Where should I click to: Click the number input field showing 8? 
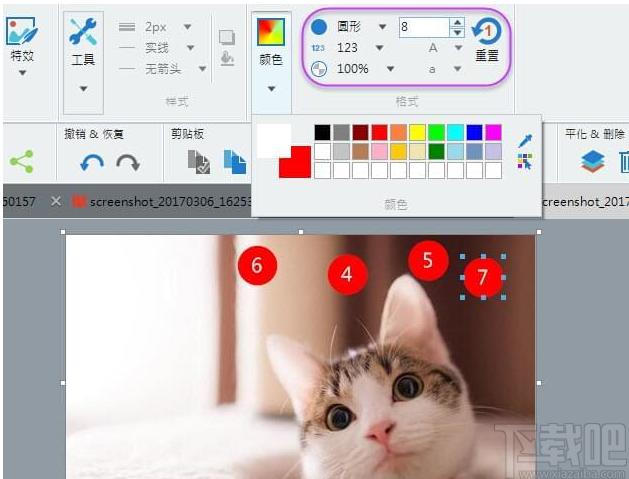pyautogui.click(x=424, y=27)
